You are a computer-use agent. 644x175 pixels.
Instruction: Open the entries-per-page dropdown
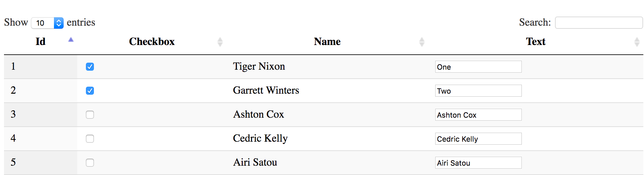click(47, 23)
